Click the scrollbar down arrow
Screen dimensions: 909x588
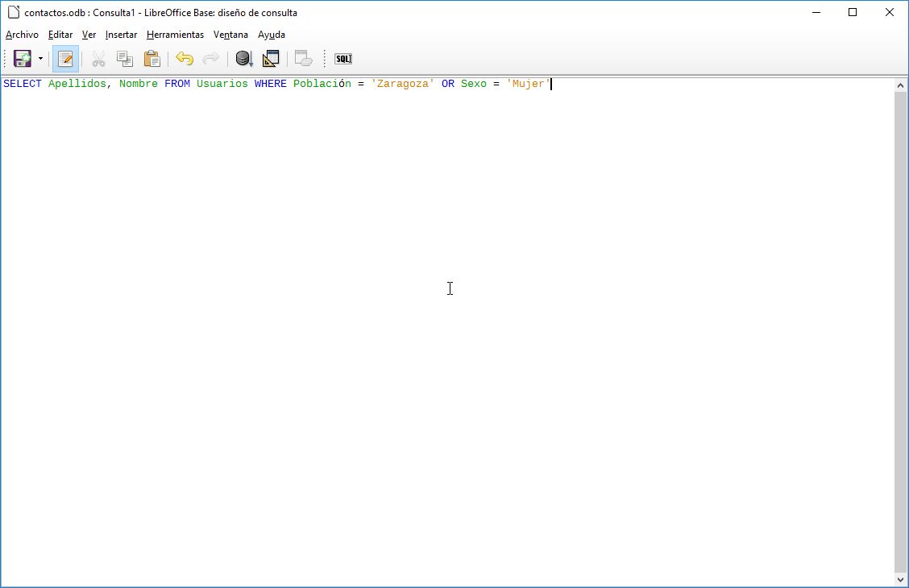tap(900, 579)
